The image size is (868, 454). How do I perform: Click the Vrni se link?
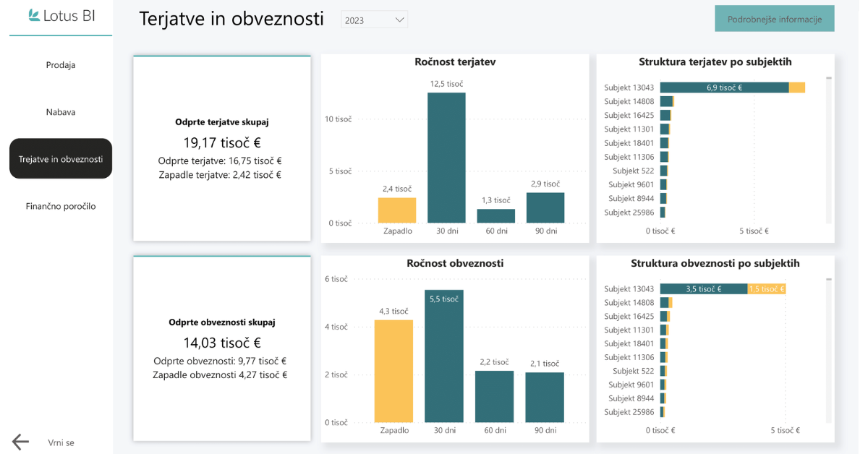point(61,442)
